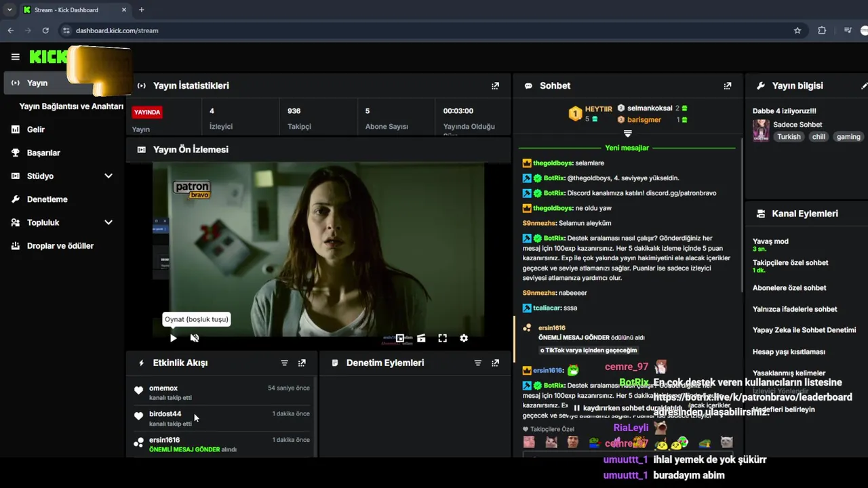Open the preview player settings gear
The height and width of the screenshot is (488, 868).
click(464, 338)
